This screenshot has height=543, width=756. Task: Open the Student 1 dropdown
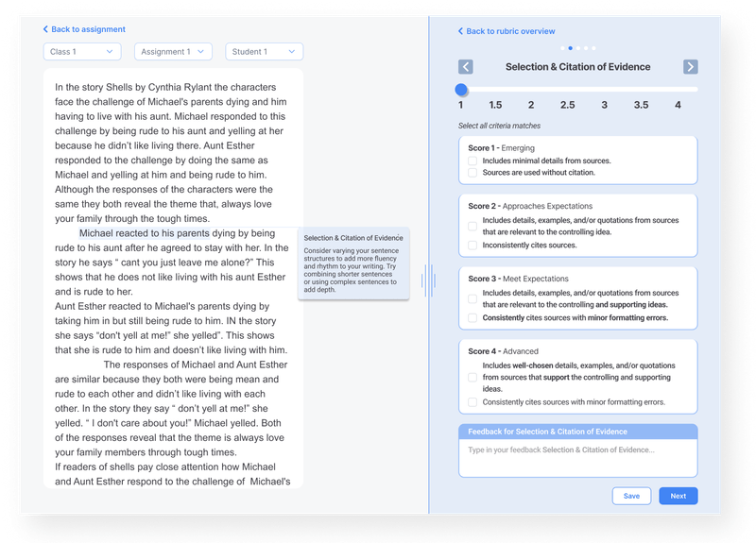click(x=265, y=52)
